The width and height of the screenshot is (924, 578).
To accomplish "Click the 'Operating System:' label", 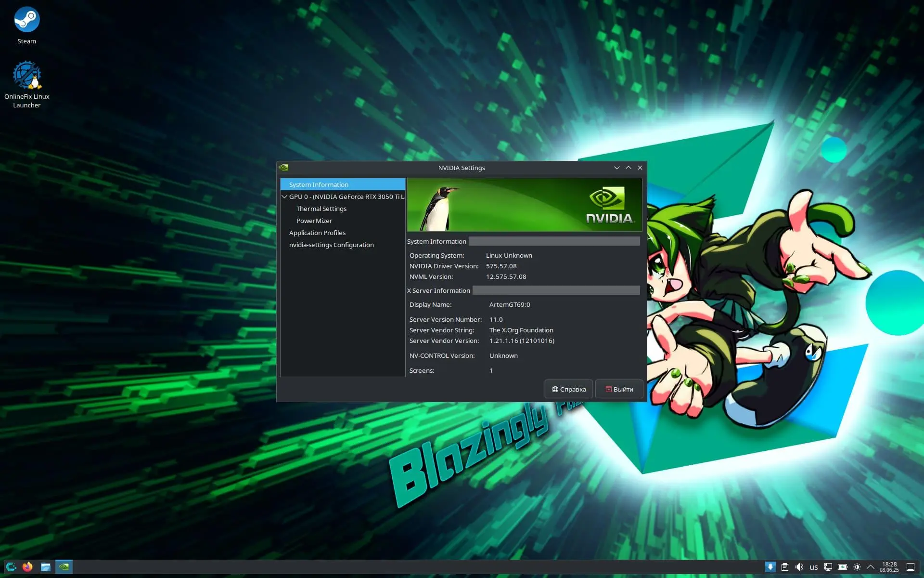I will pyautogui.click(x=436, y=255).
